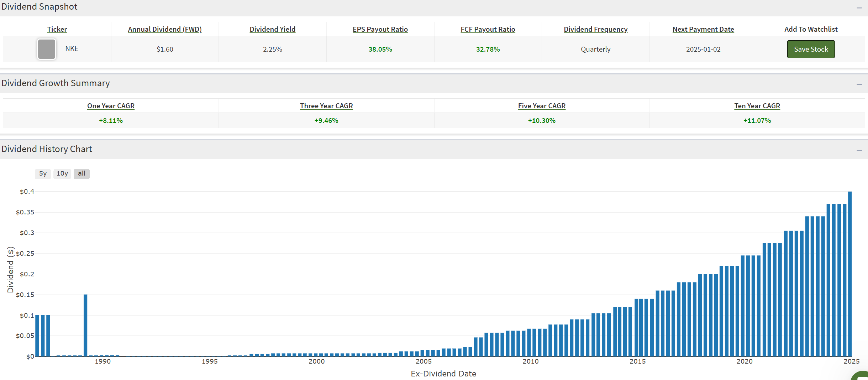This screenshot has width=868, height=380.
Task: Open the EPS Payout Ratio header
Action: pyautogui.click(x=380, y=29)
